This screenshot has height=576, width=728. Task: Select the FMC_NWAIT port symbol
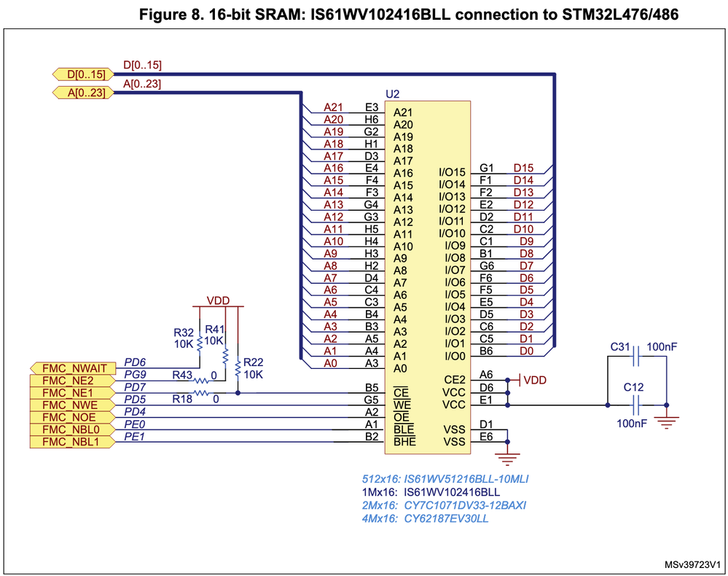click(72, 368)
